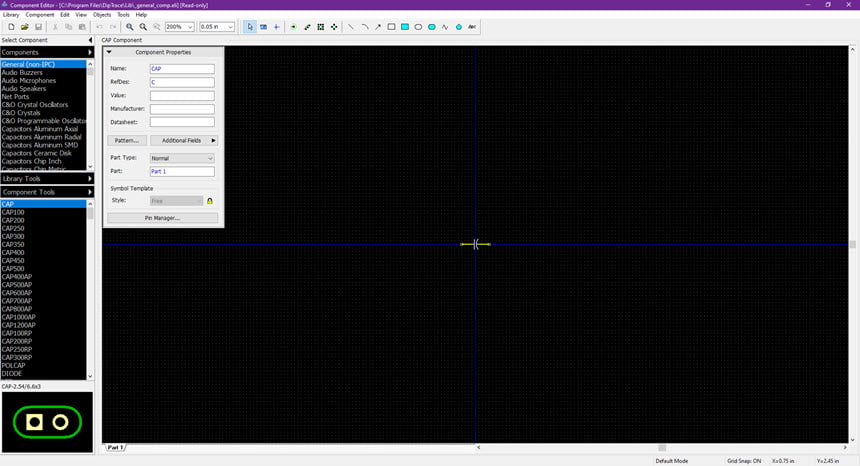The image size is (860, 466).
Task: Select the filled cyan Polygon tool
Action: point(459,27)
